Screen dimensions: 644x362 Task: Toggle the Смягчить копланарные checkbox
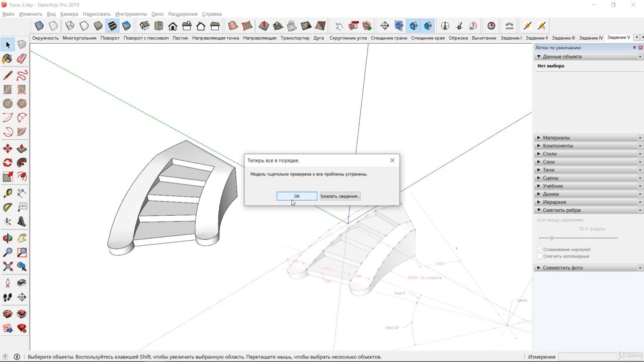coord(540,256)
